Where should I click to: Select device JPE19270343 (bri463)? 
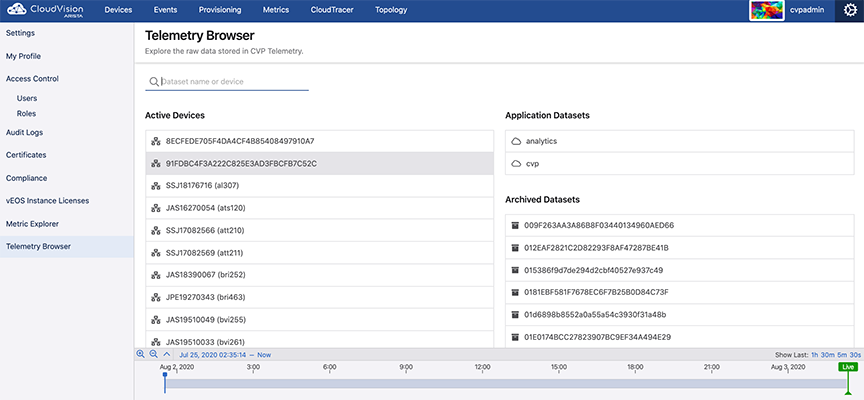click(320, 297)
